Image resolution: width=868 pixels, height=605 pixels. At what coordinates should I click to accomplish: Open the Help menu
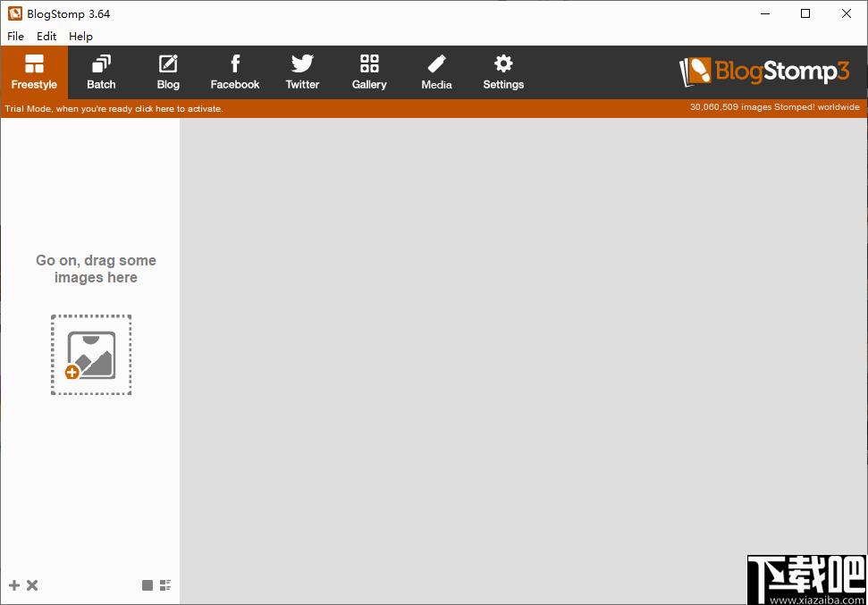click(80, 37)
